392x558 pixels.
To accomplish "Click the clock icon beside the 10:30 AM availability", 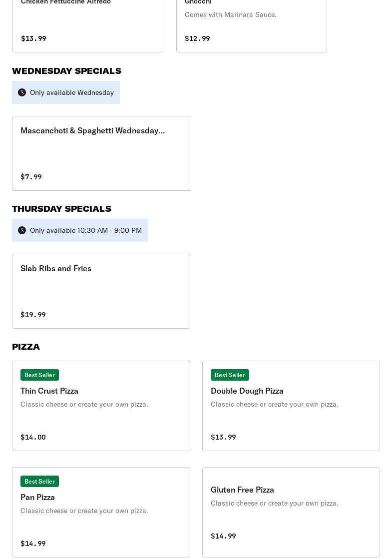I will pyautogui.click(x=22, y=230).
